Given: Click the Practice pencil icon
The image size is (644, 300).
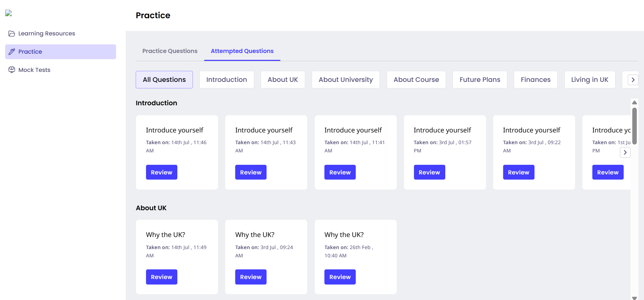Looking at the screenshot, I should (12, 52).
